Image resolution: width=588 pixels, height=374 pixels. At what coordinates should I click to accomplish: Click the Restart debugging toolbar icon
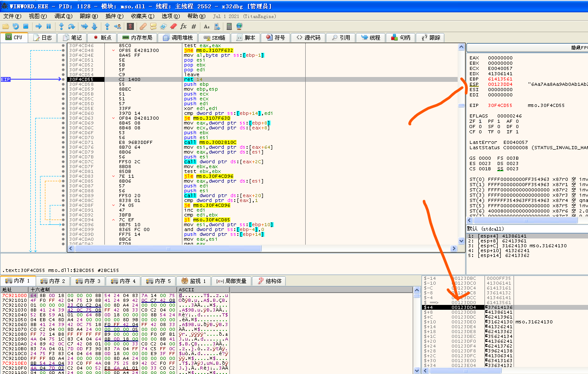pos(16,26)
